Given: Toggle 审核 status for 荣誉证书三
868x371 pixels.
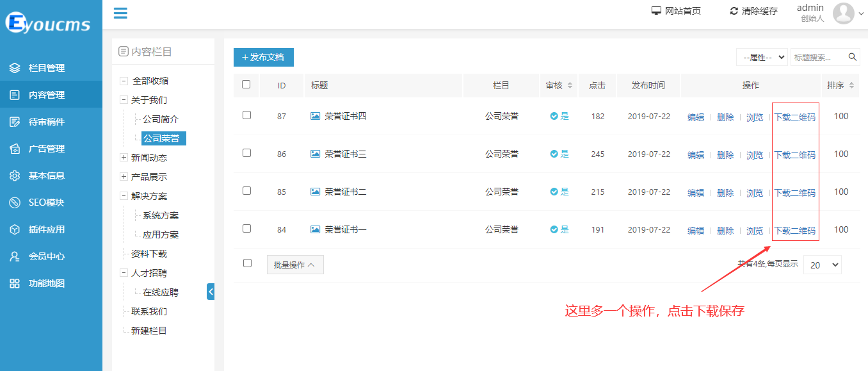Looking at the screenshot, I should pyautogui.click(x=559, y=154).
